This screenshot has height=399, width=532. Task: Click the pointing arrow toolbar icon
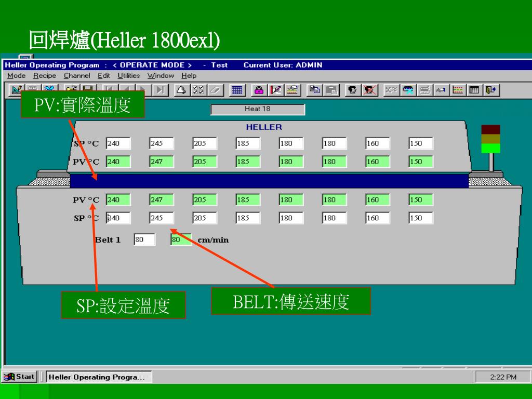pyautogui.click(x=441, y=90)
